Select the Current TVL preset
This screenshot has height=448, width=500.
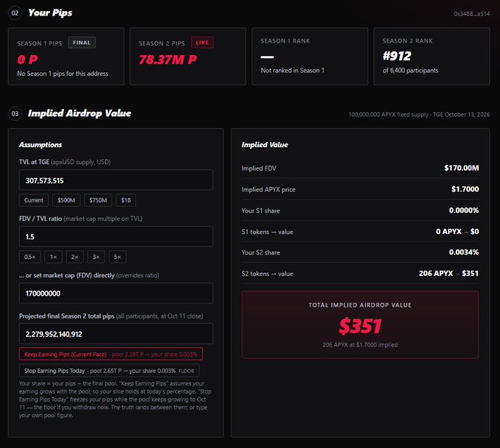coord(34,200)
